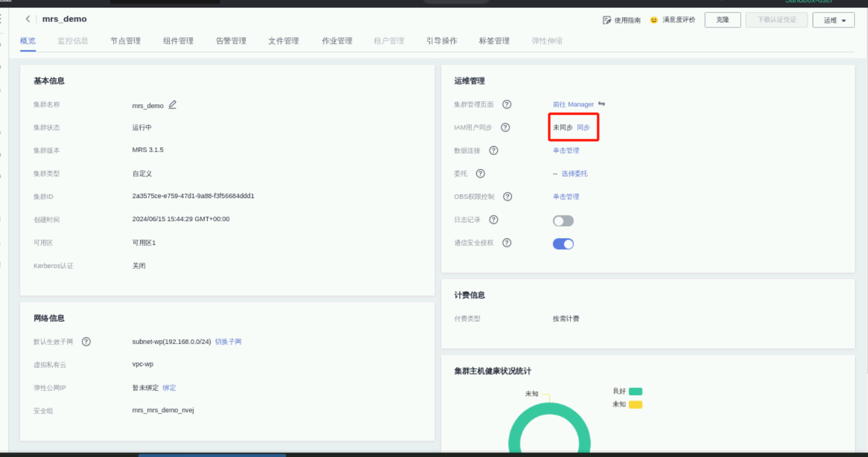
Task: Open 满意度评价 satisfaction survey
Action: point(672,20)
